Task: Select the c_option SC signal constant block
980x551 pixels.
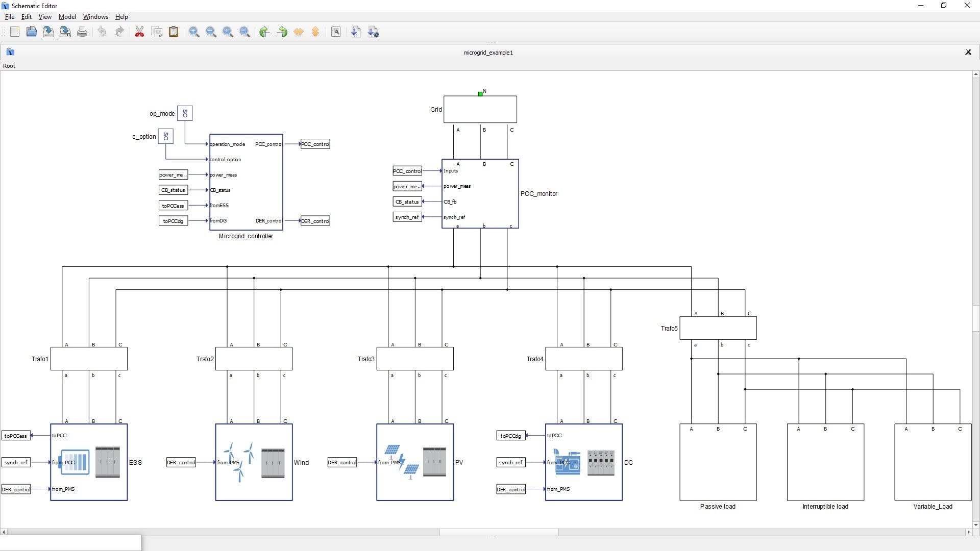Action: [x=166, y=136]
